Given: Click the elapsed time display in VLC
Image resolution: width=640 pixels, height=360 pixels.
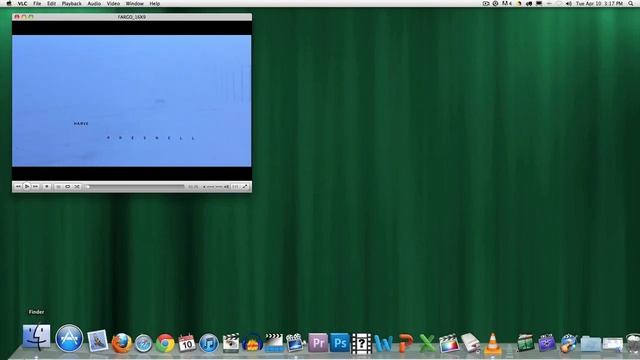Looking at the screenshot, I should click(193, 187).
